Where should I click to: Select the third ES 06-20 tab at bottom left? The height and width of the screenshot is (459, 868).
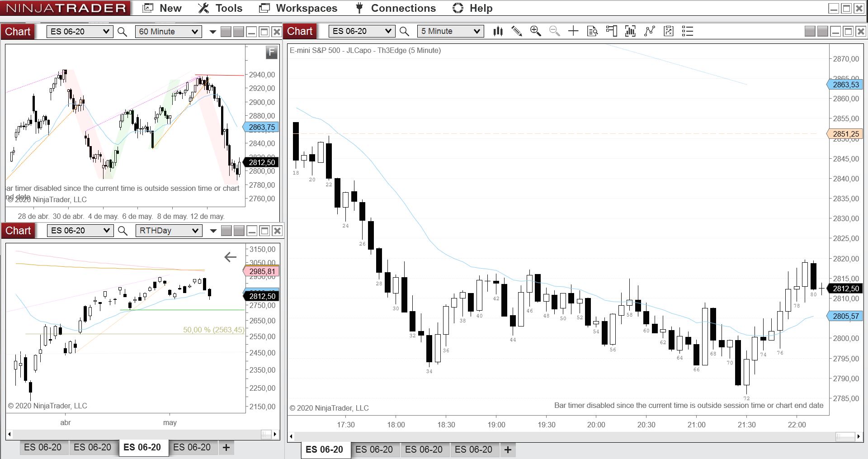tap(143, 447)
